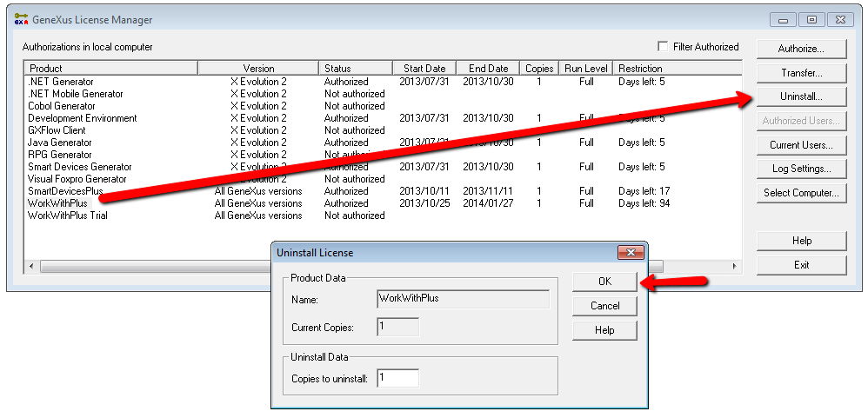Image resolution: width=868 pixels, height=418 pixels.
Task: Click Select Computer... button
Action: 801,193
